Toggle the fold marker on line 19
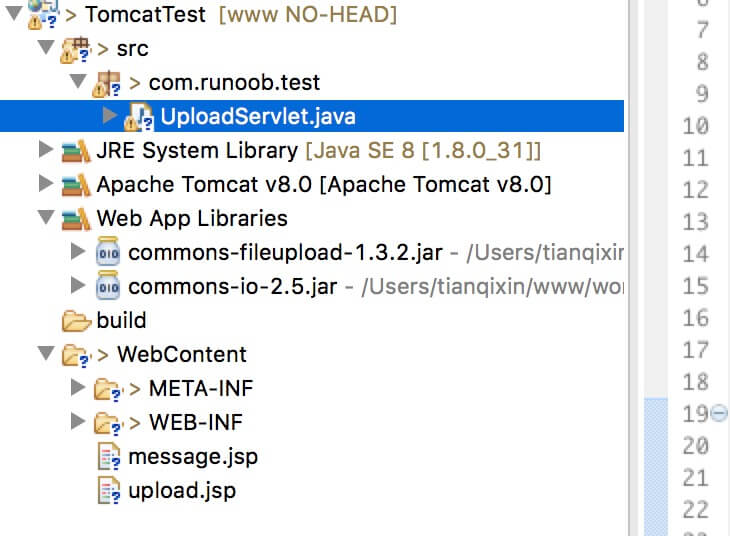Screen dimensions: 730x536 pyautogui.click(x=719, y=413)
